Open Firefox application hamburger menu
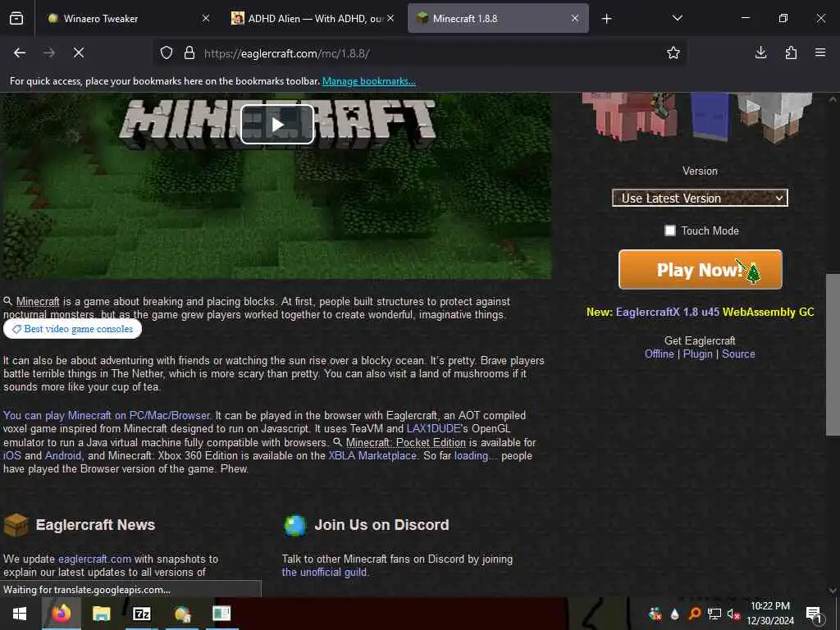The height and width of the screenshot is (630, 840). pos(820,52)
